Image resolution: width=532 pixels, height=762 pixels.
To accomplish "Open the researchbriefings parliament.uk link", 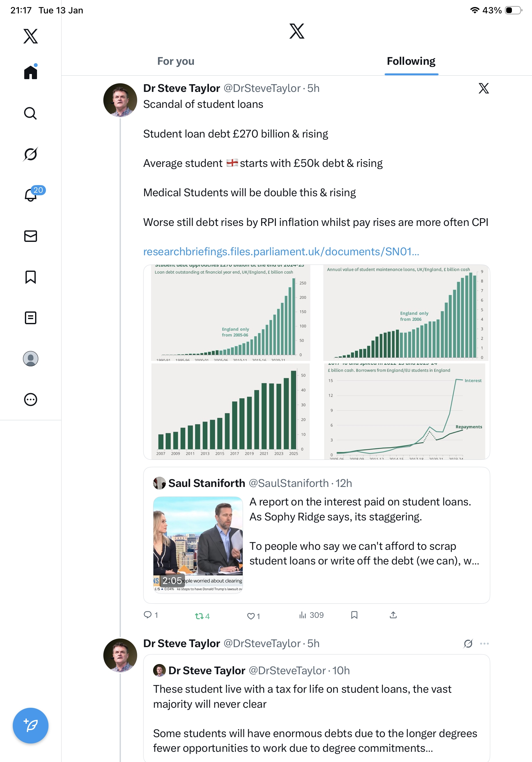I will point(281,251).
